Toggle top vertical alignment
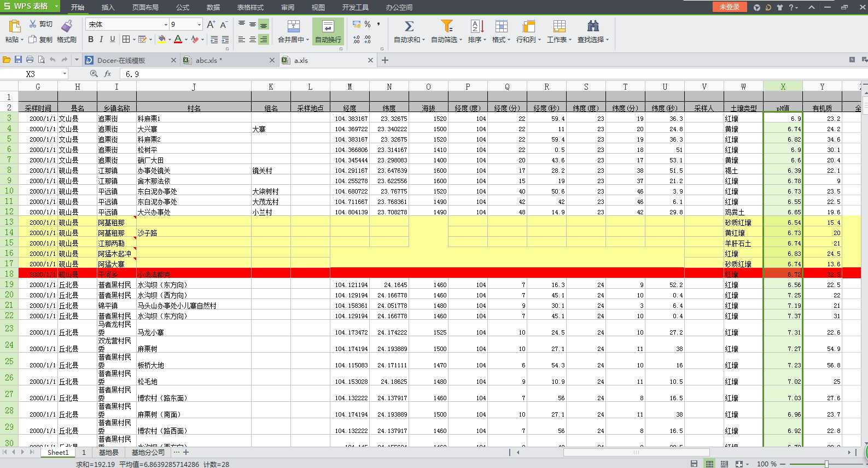Viewport: 868px width, 468px height. (x=242, y=24)
